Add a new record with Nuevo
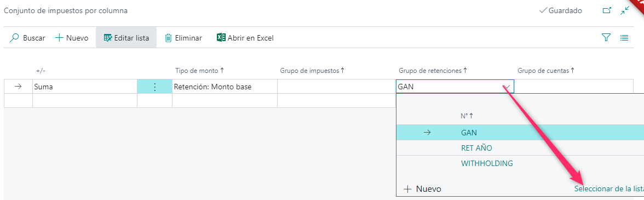644x200 pixels. [72, 38]
